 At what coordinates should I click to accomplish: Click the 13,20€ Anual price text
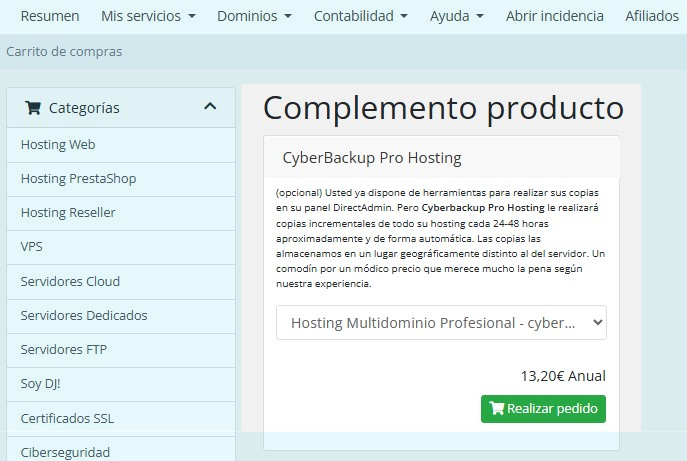click(563, 376)
